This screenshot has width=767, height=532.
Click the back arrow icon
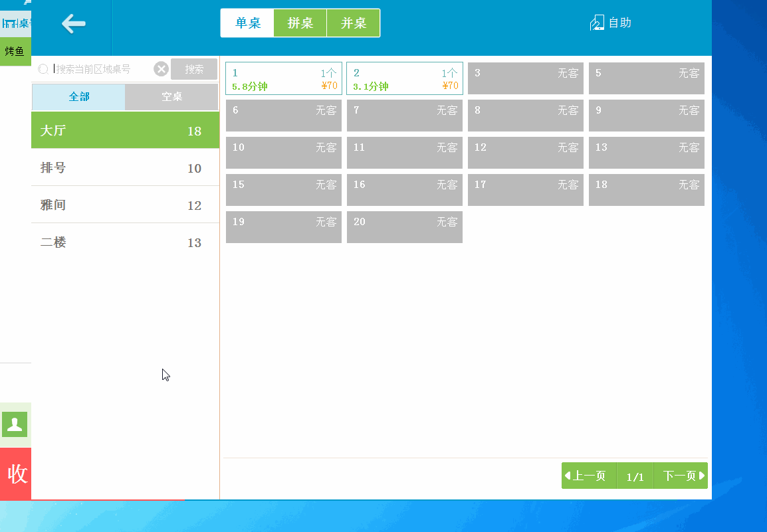coord(73,24)
